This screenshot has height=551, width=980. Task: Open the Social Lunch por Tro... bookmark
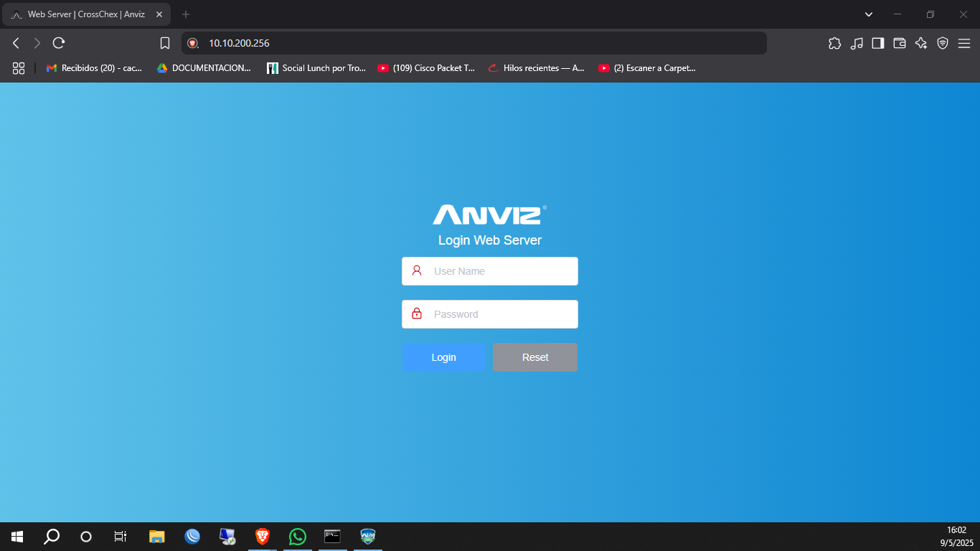(x=316, y=68)
